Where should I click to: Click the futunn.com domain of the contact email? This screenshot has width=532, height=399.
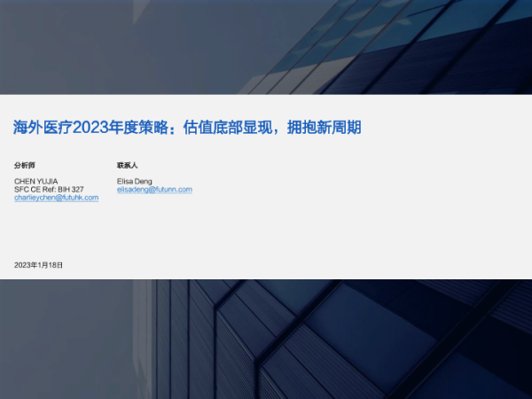[x=175, y=190]
